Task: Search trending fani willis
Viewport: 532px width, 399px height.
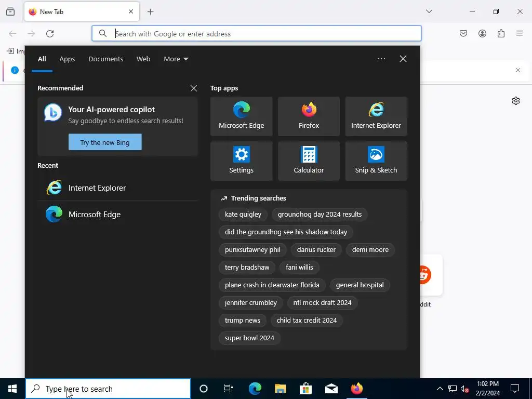Action: pyautogui.click(x=299, y=268)
